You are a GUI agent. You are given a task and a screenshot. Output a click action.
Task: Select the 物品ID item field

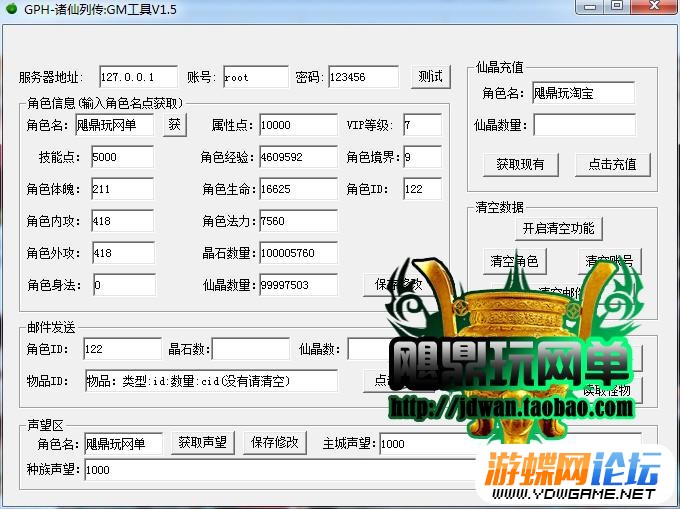pyautogui.click(x=211, y=381)
